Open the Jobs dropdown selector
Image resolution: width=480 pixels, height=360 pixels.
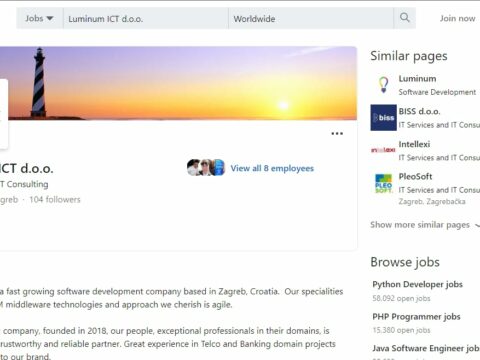point(39,18)
